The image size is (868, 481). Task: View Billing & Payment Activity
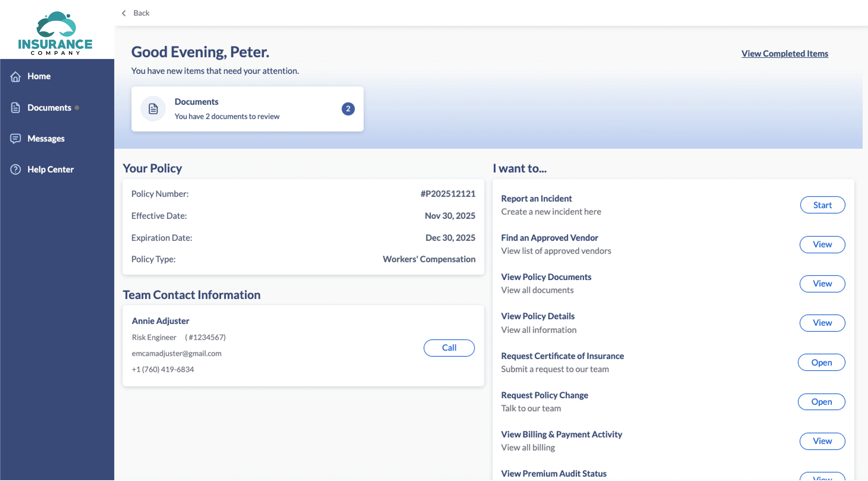point(822,441)
